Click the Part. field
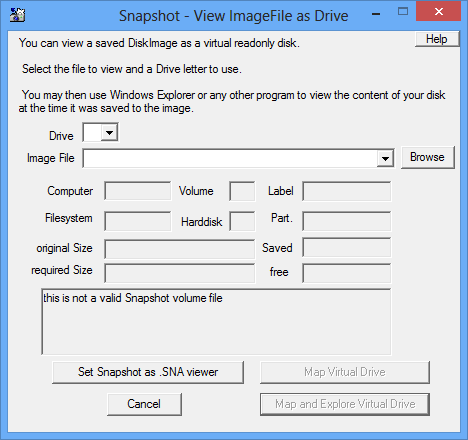468x440 pixels. [x=347, y=221]
